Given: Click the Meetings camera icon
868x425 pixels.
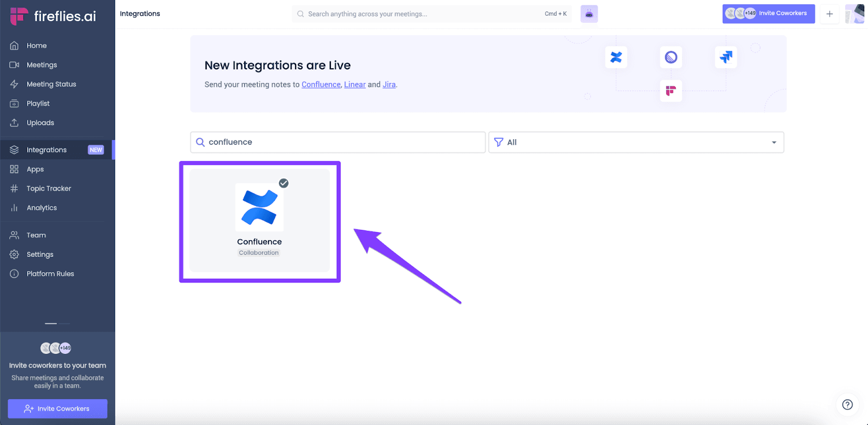Looking at the screenshot, I should pos(14,65).
